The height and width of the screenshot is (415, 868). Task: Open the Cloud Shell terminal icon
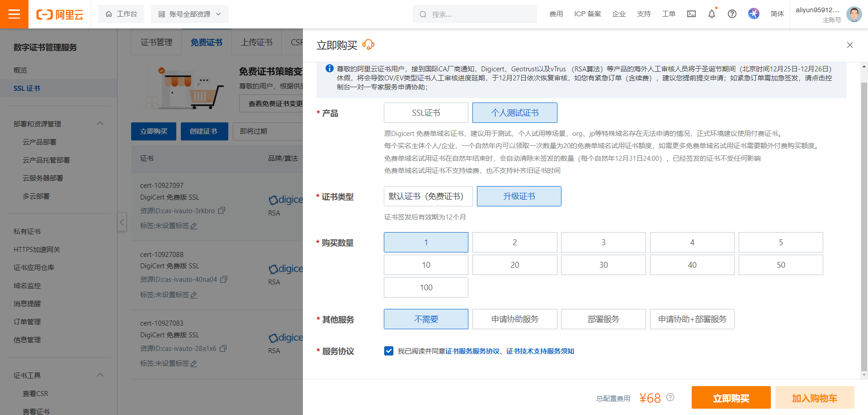(691, 14)
